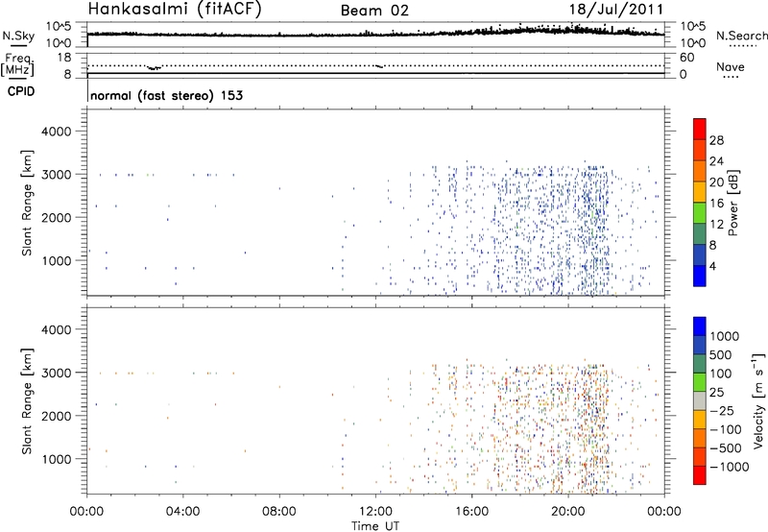The height and width of the screenshot is (532, 768).
Task: Select the 100 label on Velocity bar
Action: click(x=721, y=374)
